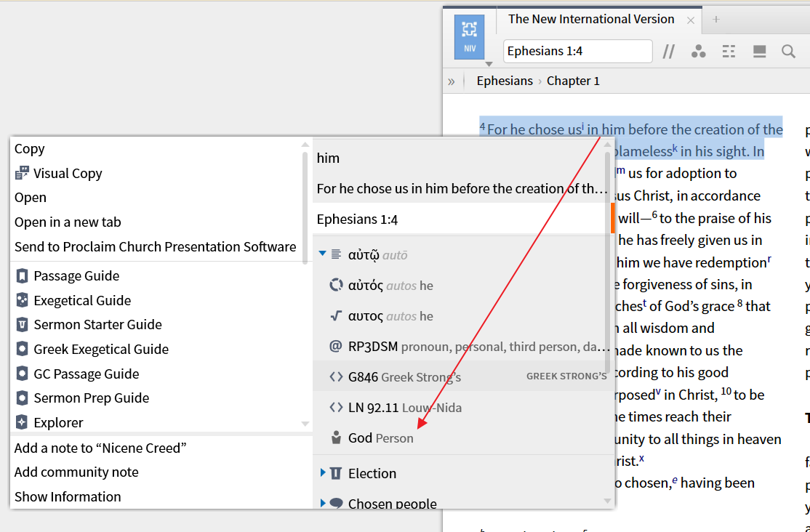Viewport: 810px width, 532px height.
Task: Click the NIV resource icon
Action: [x=469, y=36]
